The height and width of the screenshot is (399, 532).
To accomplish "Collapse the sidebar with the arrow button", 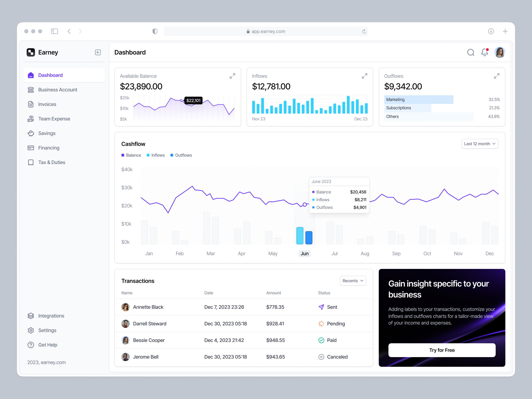I will (x=98, y=52).
